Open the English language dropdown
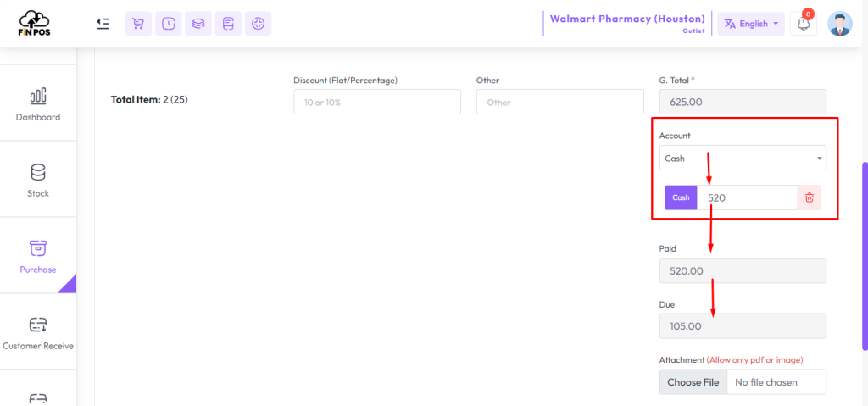 coord(751,24)
